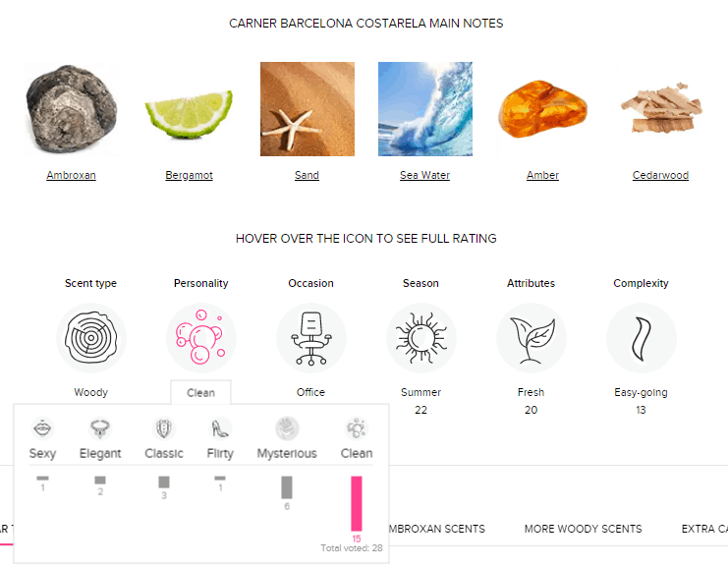Viewport: 728px width, 568px height.
Task: Click the Flirty high heel icon
Action: pos(220,428)
